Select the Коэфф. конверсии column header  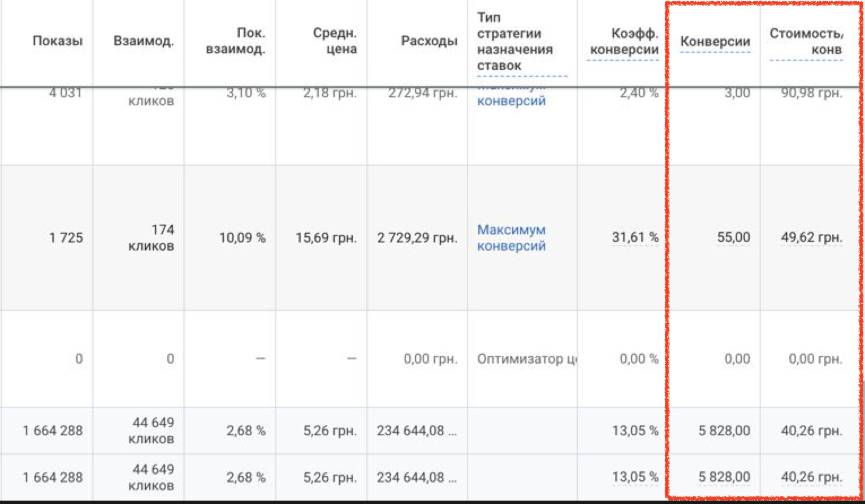[624, 41]
